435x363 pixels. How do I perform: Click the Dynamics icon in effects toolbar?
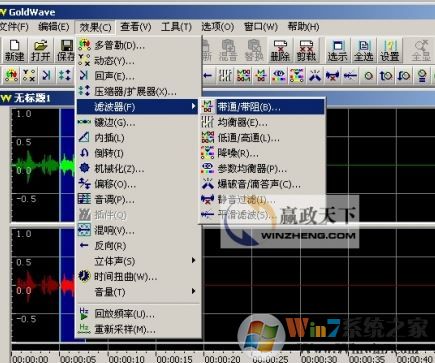29,75
